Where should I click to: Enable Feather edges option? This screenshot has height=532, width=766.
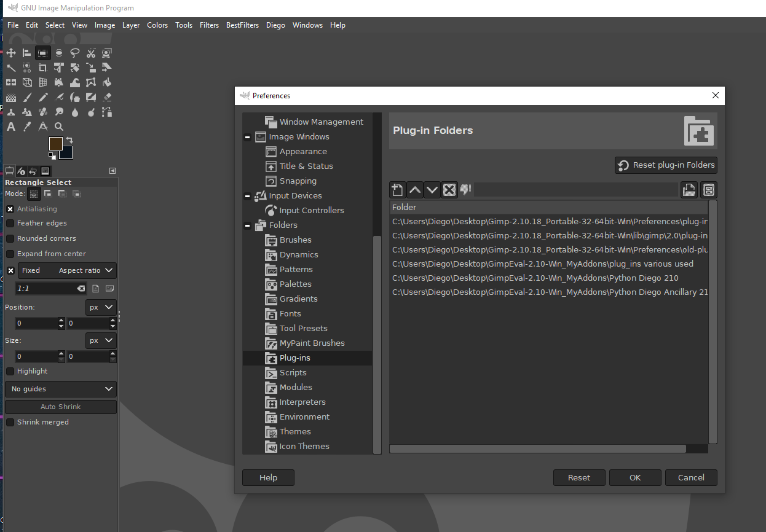click(x=10, y=223)
